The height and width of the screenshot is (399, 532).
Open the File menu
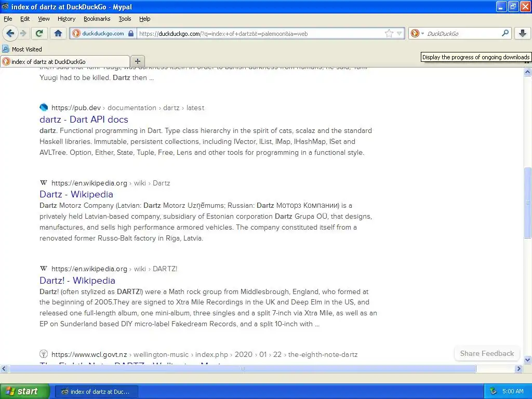(x=8, y=19)
